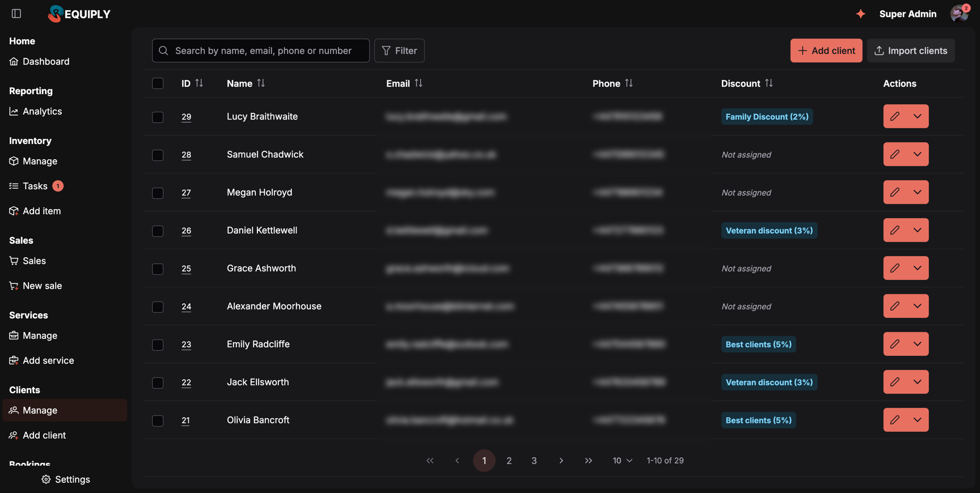Select Daniel Kettlewell's row checkbox
The image size is (980, 493).
point(158,231)
